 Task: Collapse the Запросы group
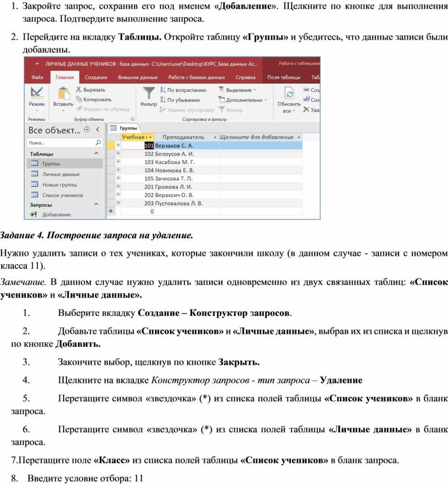point(97,204)
